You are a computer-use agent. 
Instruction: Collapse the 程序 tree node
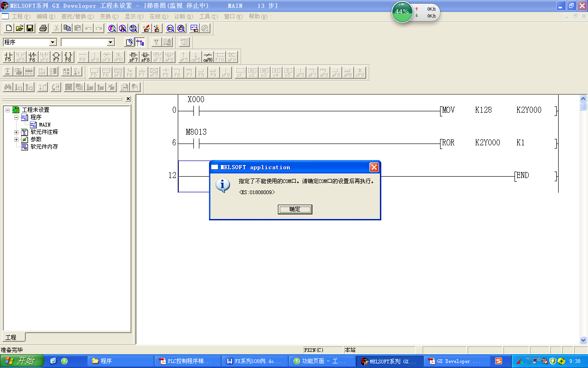[17, 117]
